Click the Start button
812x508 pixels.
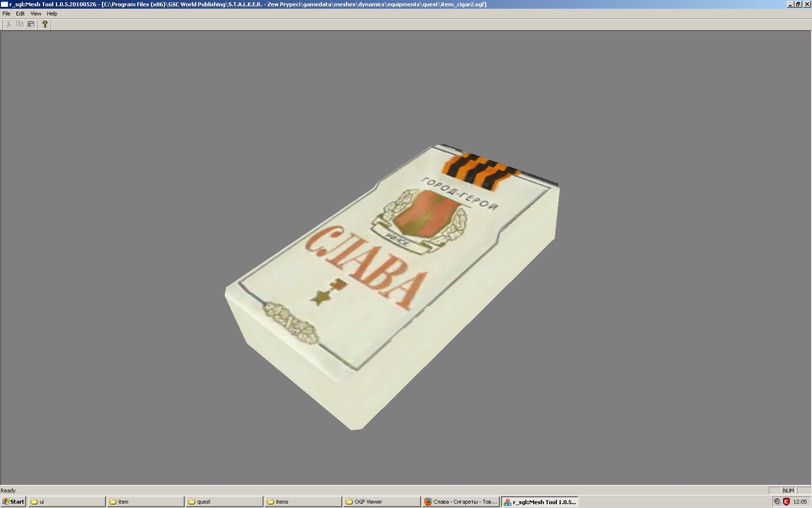[13, 502]
